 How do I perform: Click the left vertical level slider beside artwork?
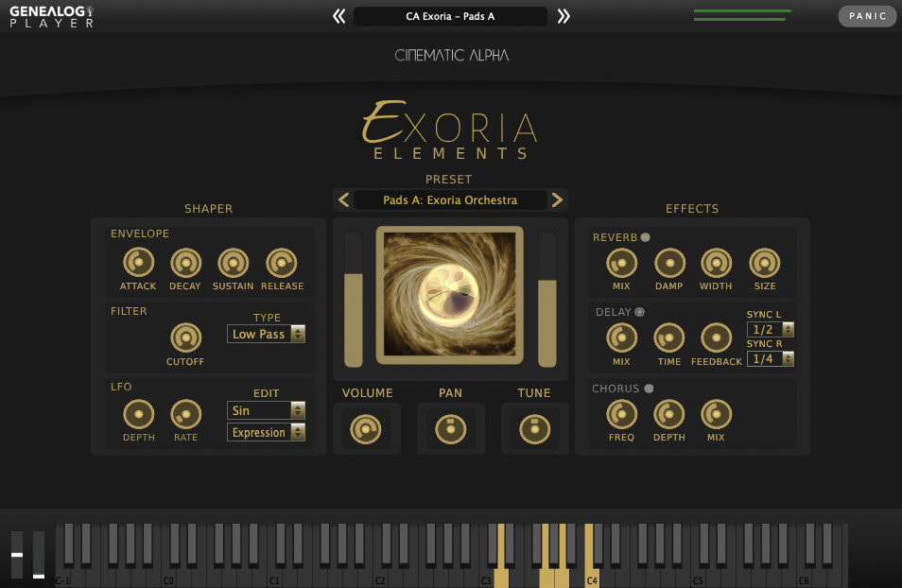354,299
